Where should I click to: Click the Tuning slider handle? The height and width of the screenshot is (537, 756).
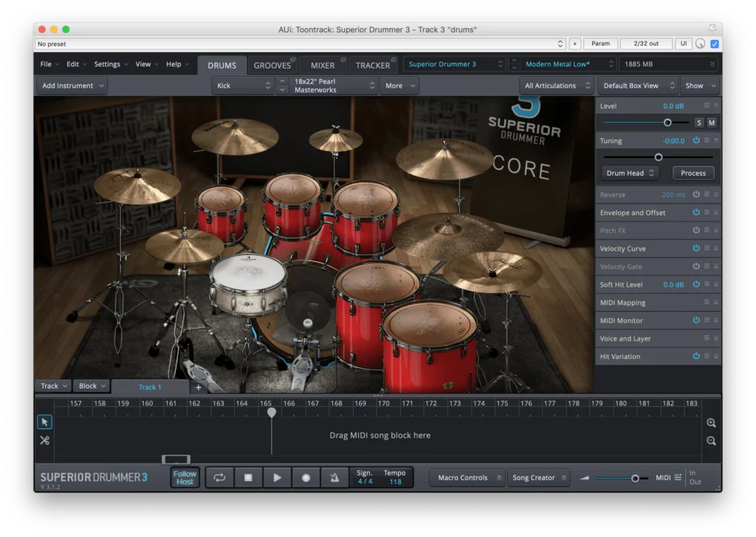tap(658, 157)
